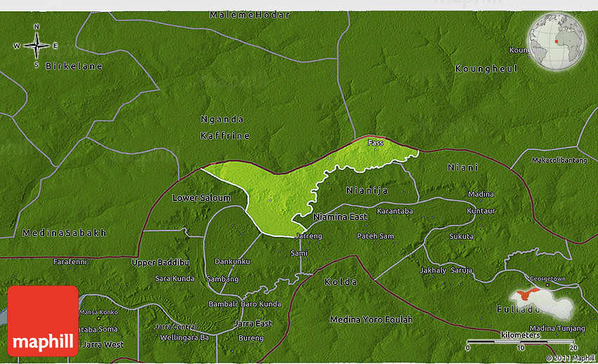Select the Lower Saloum district label
This screenshot has height=364, width=598.
coord(201,198)
